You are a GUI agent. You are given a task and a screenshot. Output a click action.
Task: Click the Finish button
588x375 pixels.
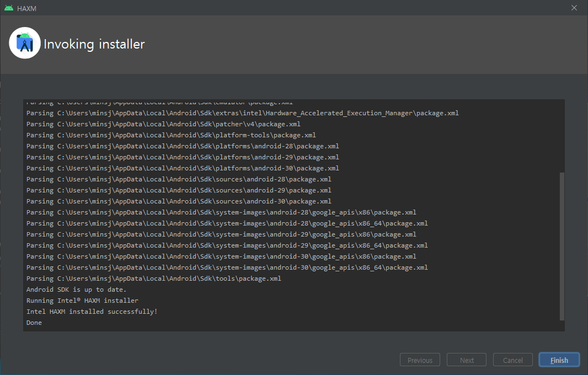(x=559, y=360)
